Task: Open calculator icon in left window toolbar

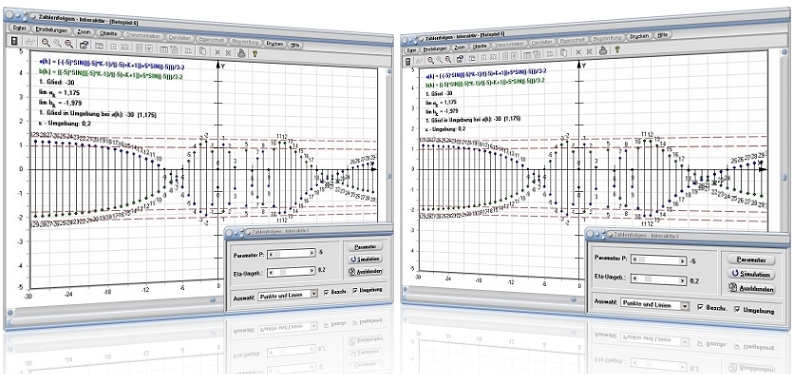Action: [x=14, y=41]
